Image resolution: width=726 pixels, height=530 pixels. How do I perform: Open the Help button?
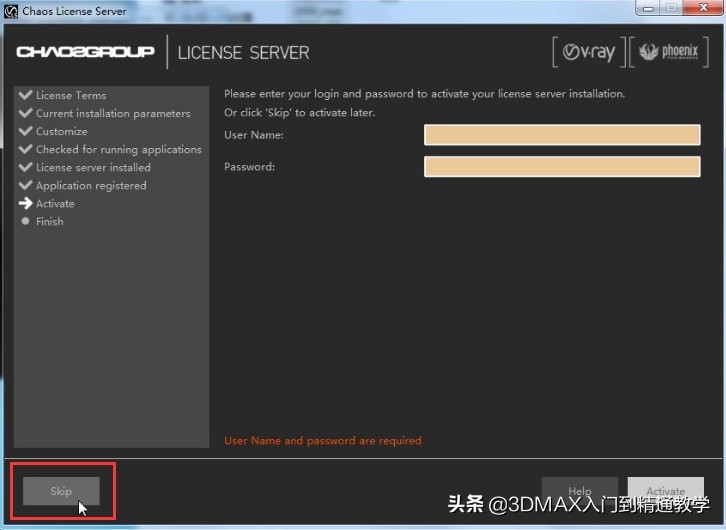coord(580,490)
